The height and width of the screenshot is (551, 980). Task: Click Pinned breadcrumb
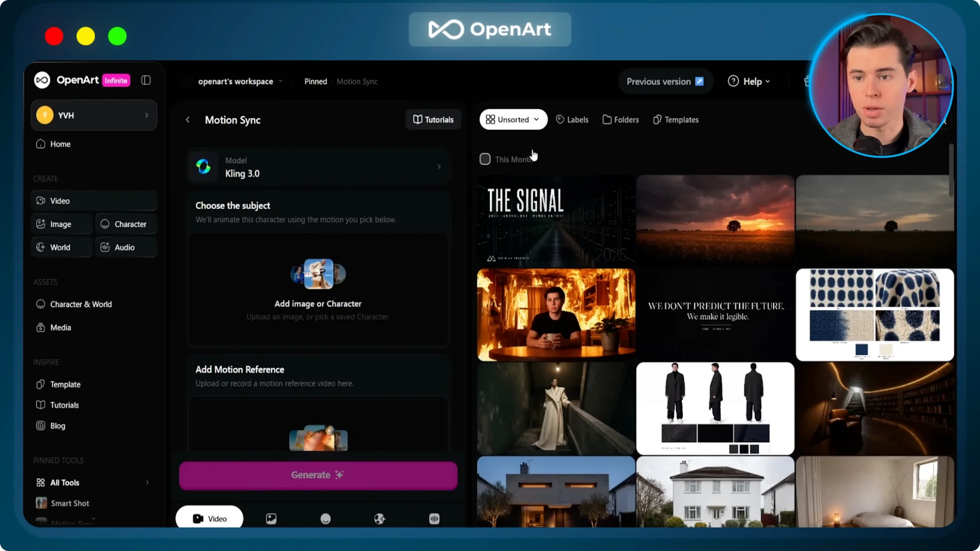point(315,81)
